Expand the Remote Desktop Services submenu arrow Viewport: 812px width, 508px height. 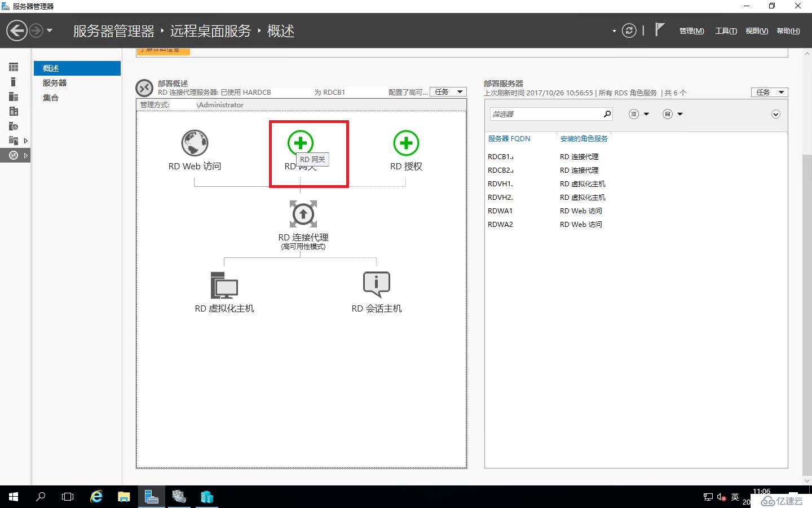(25, 155)
